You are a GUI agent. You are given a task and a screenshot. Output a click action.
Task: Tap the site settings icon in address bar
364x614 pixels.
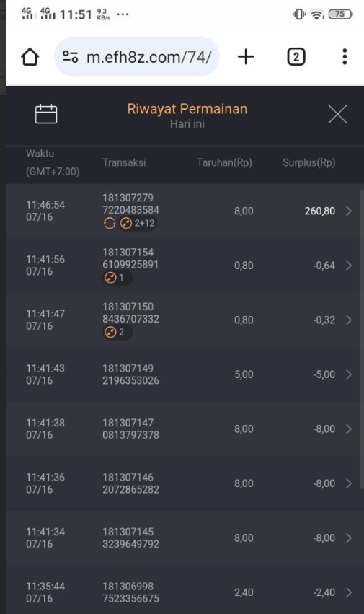(71, 57)
